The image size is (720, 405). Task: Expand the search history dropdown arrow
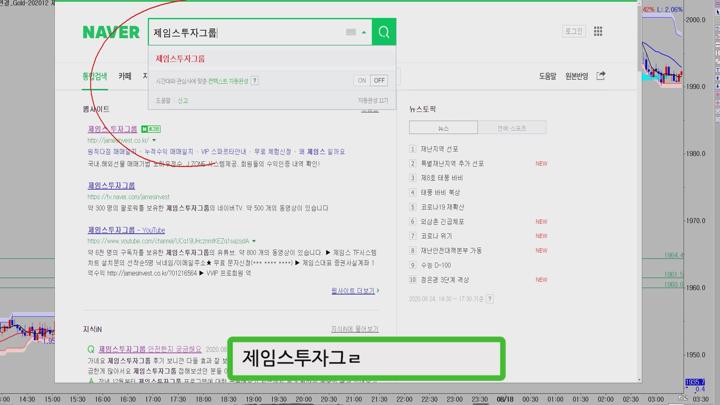(x=364, y=33)
